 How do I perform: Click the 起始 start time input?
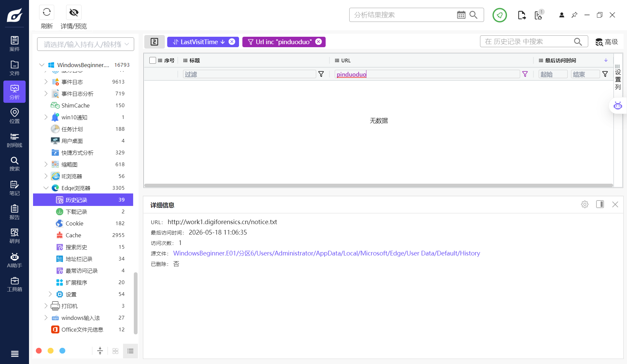553,74
